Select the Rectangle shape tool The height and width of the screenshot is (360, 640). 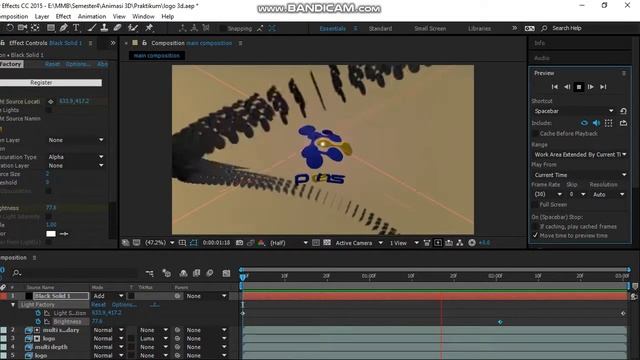coord(51,28)
